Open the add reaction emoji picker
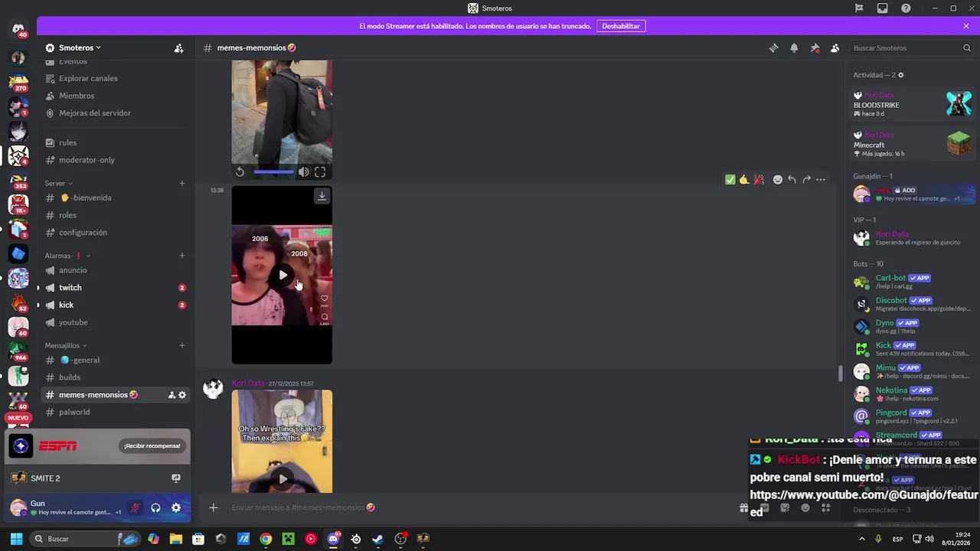980x551 pixels. coord(778,180)
